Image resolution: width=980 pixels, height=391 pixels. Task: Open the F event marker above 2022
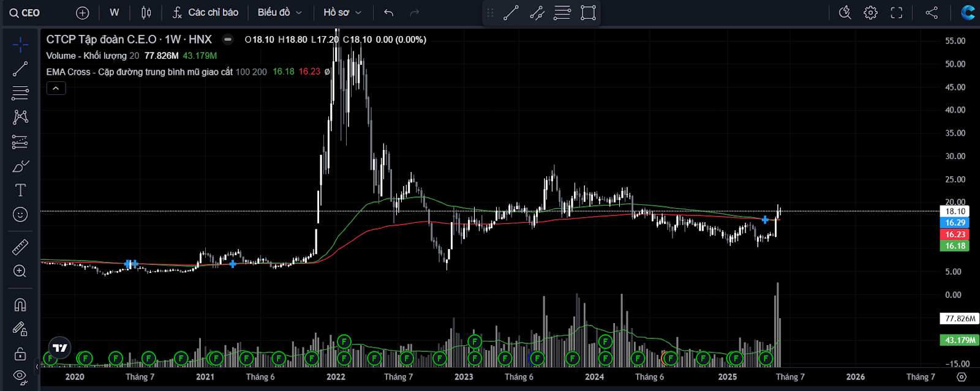click(344, 341)
